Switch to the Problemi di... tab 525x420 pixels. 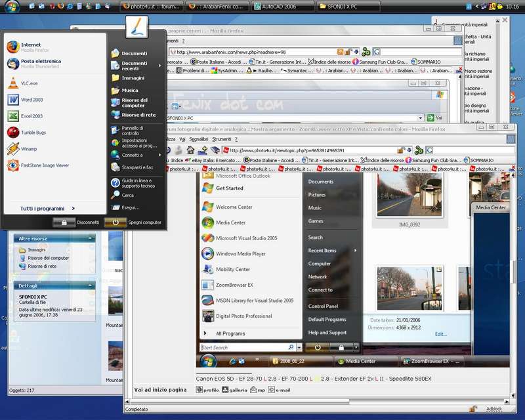coord(192,71)
